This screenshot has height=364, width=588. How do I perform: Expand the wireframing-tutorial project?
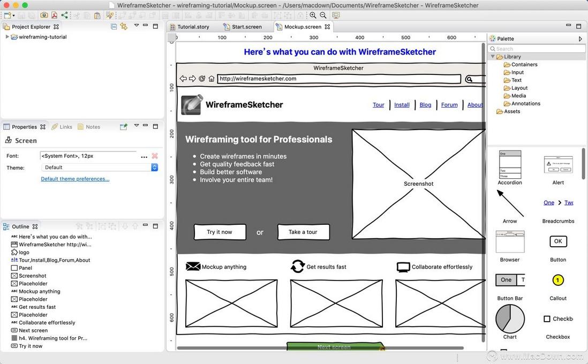coord(7,37)
